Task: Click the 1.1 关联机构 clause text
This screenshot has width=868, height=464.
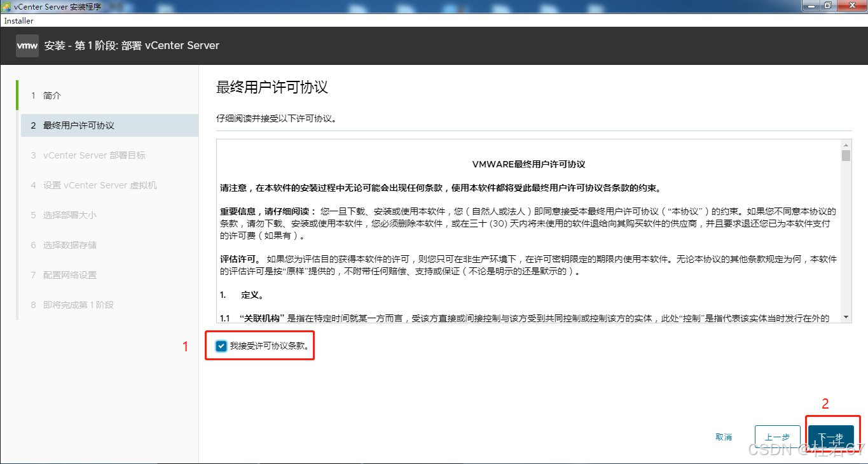Action: point(525,318)
